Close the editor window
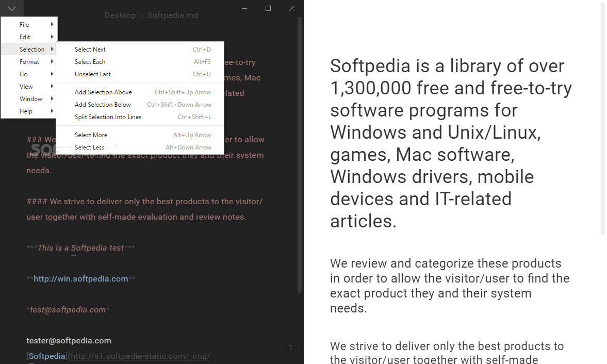Viewport: 607px width, 364px height. pos(292,8)
